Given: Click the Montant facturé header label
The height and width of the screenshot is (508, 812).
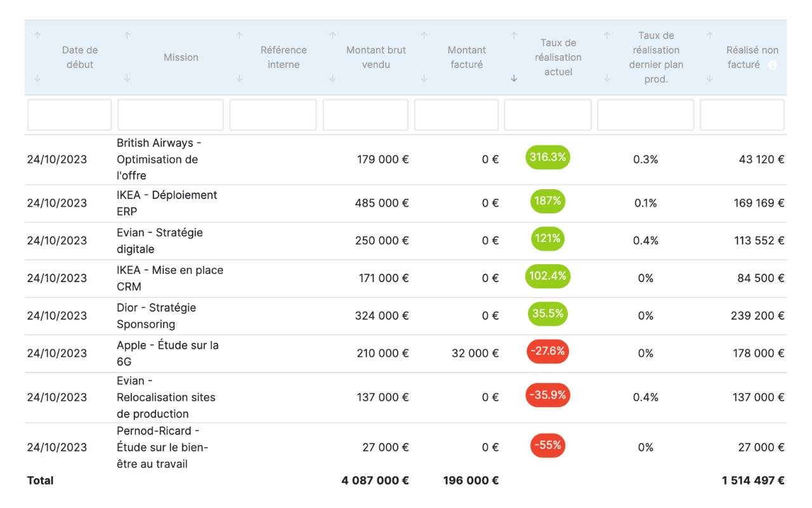Looking at the screenshot, I should (x=467, y=57).
